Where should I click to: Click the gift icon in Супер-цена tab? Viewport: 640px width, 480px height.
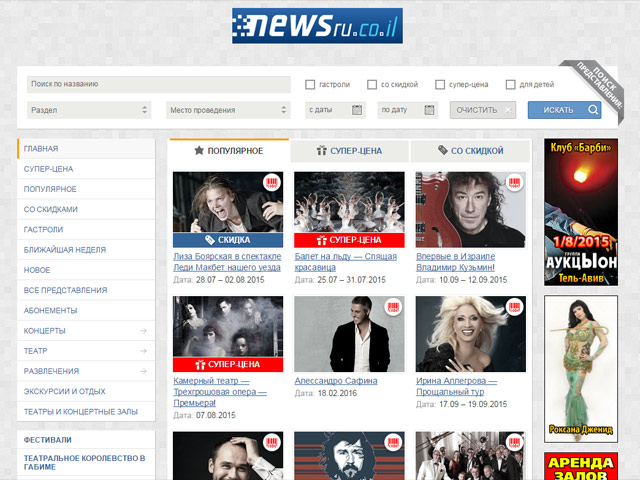pyautogui.click(x=322, y=150)
